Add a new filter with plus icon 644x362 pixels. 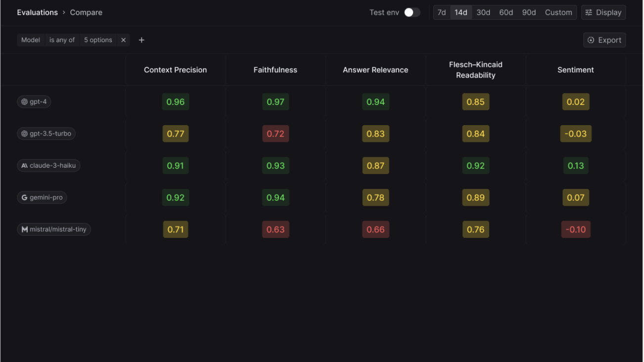pos(141,40)
